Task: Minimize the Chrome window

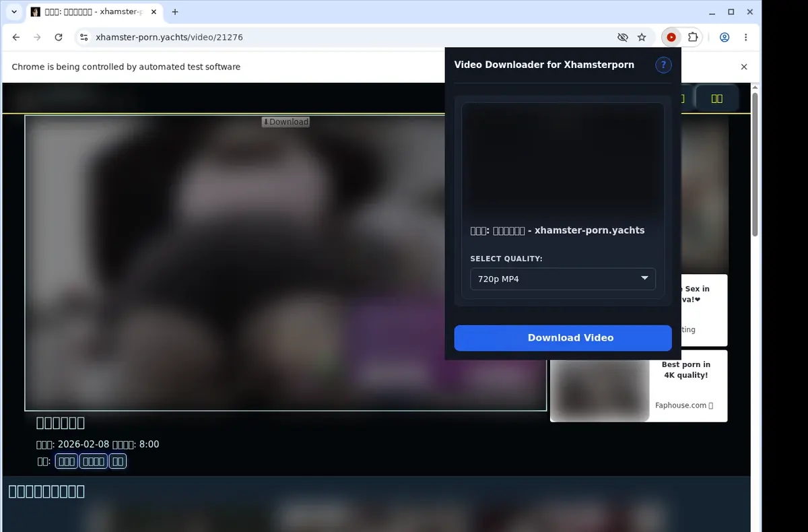Action: point(712,11)
